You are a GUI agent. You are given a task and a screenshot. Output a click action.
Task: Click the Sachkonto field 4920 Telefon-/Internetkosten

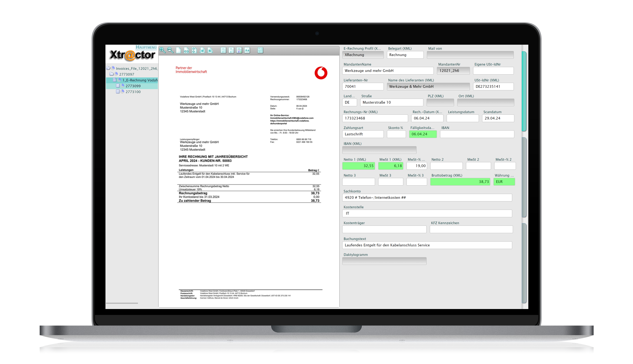[x=427, y=197]
